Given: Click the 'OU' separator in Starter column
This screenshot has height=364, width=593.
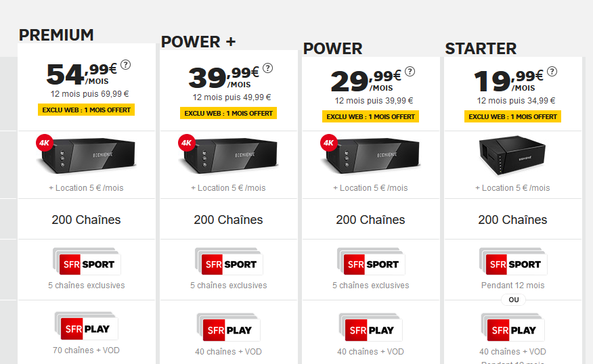Looking at the screenshot, I should point(513,300).
